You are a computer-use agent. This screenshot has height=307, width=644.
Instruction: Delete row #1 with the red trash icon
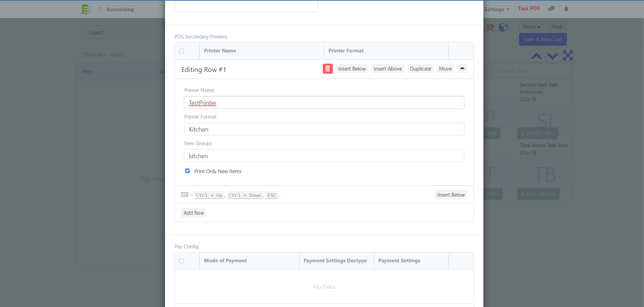coord(328,68)
